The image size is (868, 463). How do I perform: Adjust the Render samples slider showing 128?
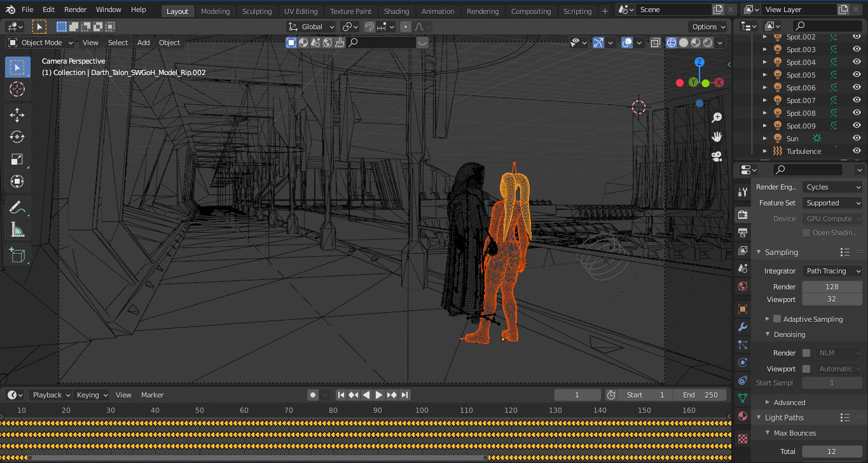[832, 286]
